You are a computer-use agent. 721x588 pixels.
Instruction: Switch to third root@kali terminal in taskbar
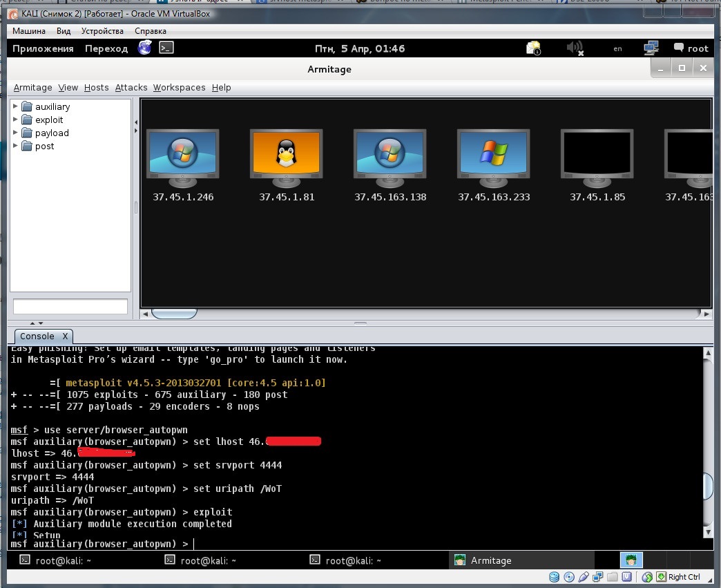click(346, 560)
